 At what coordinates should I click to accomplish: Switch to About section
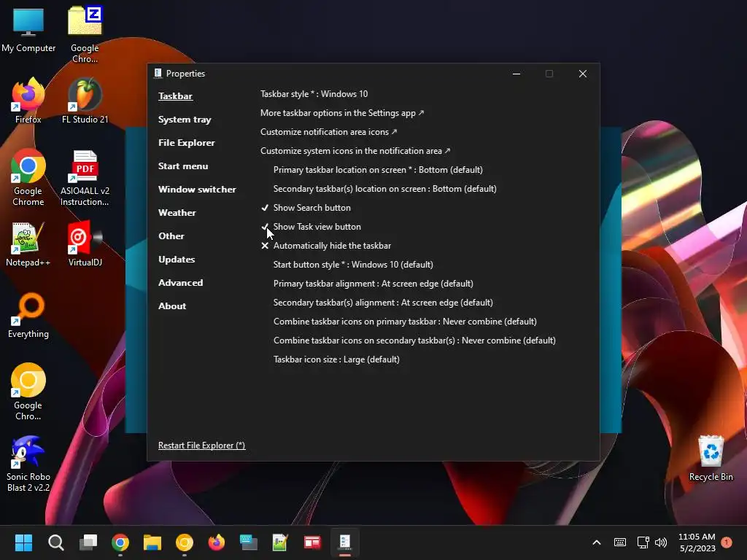172,306
